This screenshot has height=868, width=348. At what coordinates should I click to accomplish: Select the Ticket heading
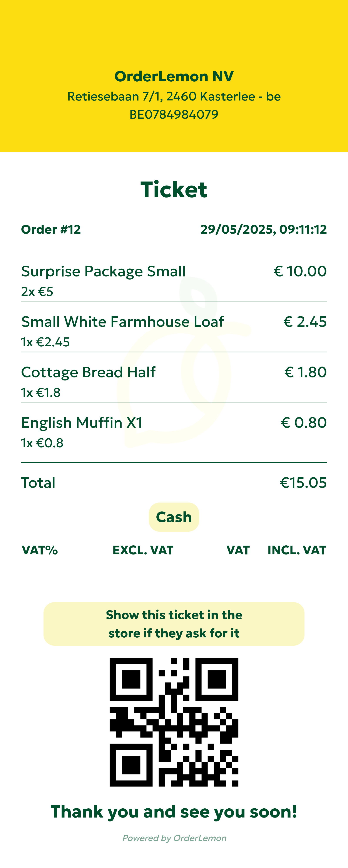point(174,190)
